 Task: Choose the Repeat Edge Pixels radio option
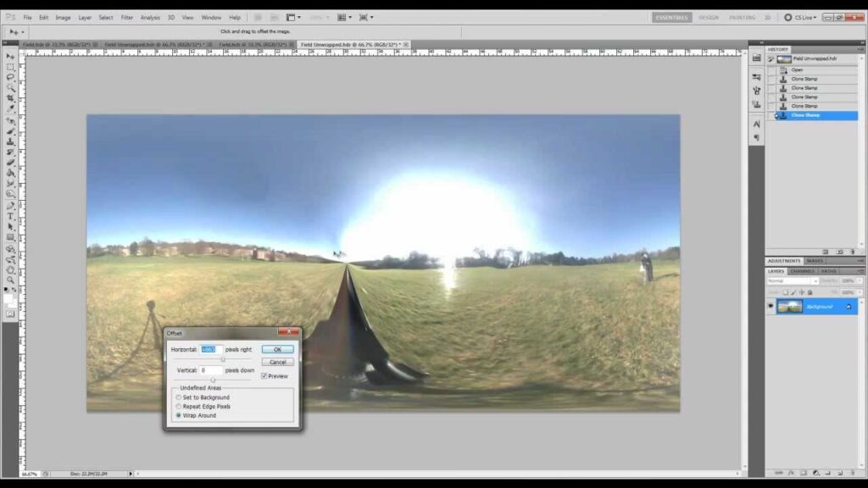point(178,407)
